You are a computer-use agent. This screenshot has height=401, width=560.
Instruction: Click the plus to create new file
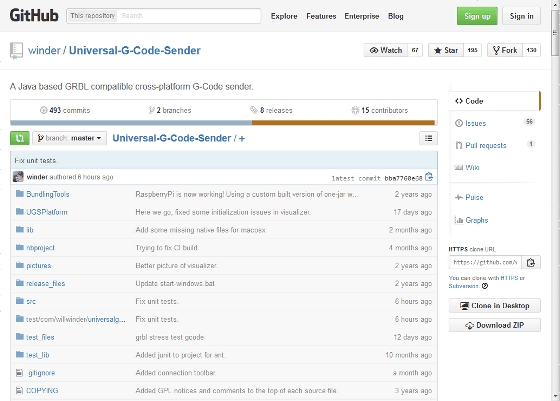(x=242, y=139)
